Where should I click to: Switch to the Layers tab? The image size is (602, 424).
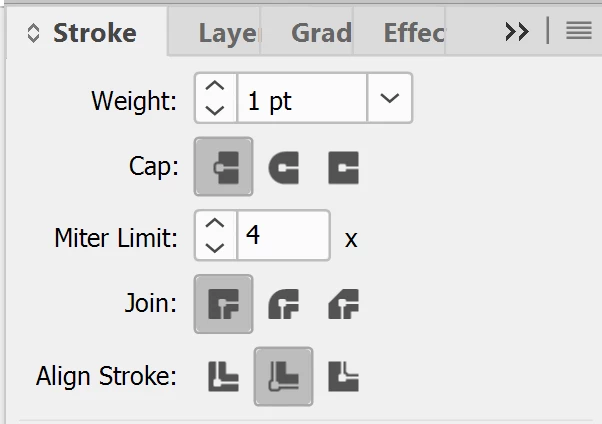pyautogui.click(x=227, y=33)
